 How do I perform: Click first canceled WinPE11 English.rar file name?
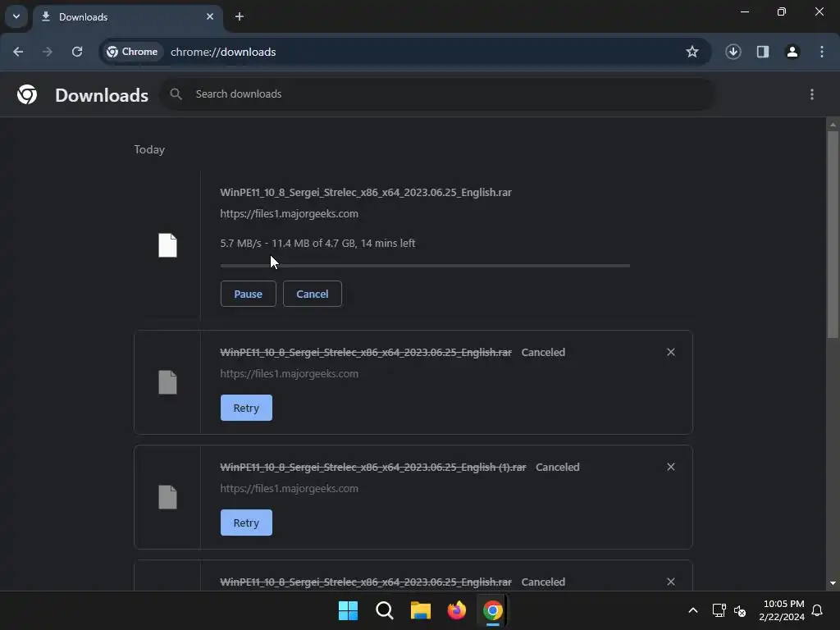pos(366,353)
